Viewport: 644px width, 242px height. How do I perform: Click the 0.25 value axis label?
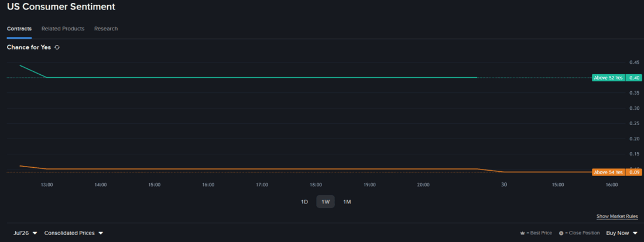(x=634, y=123)
